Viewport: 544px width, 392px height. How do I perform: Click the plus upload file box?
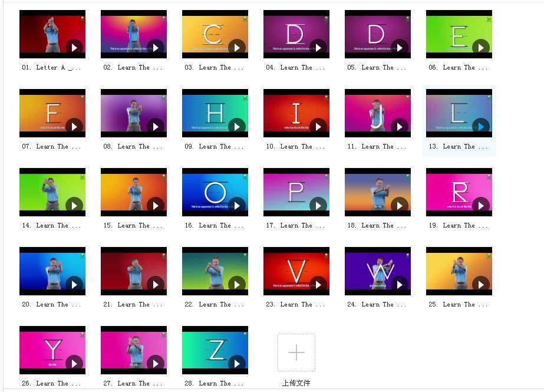pos(296,353)
